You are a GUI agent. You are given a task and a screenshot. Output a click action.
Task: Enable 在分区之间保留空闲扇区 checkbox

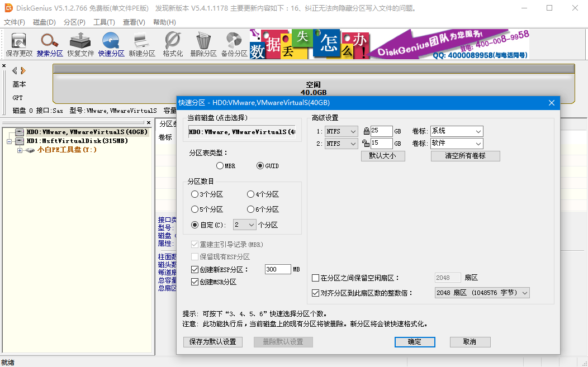pyautogui.click(x=316, y=278)
